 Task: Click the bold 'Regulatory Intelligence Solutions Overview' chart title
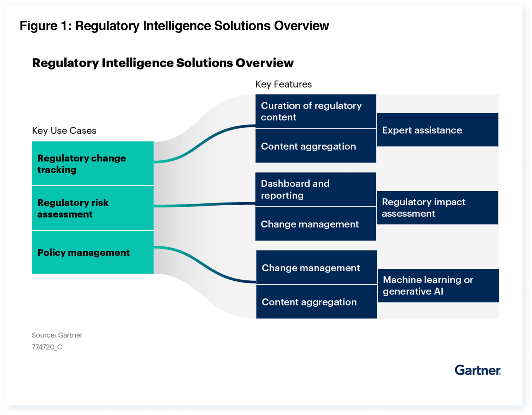point(163,63)
